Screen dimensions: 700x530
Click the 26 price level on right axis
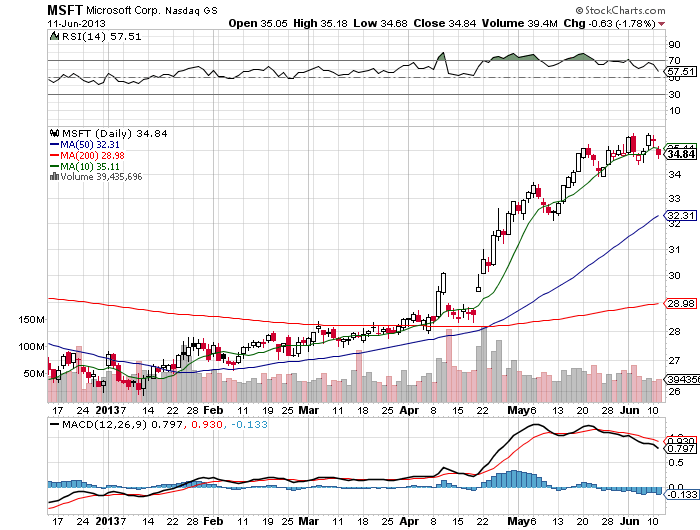click(x=674, y=392)
